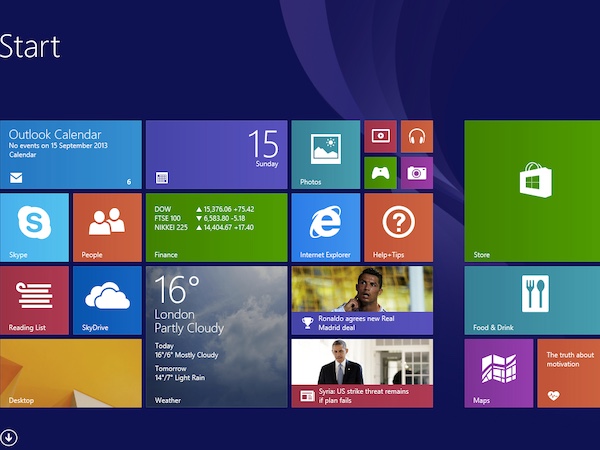Open the Food & Drink tile

(x=532, y=300)
